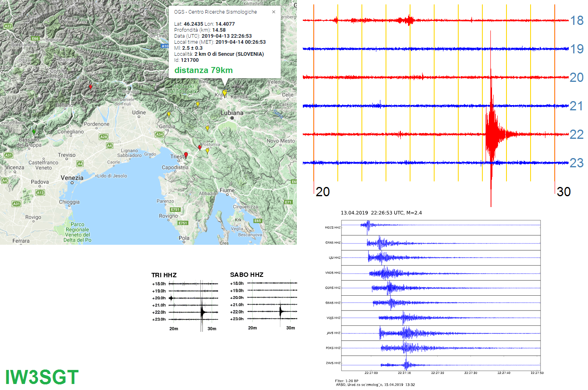Select the red marker left of Postumia
588x390 pixels.
(200, 148)
